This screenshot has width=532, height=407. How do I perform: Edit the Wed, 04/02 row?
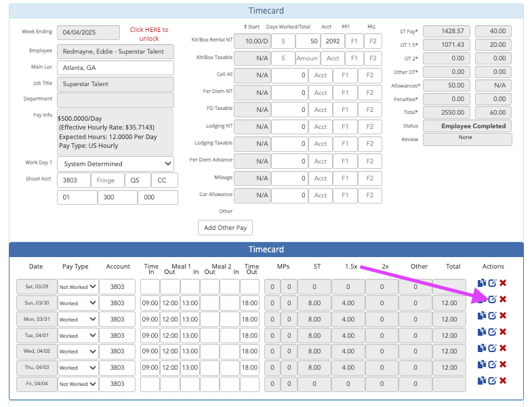click(492, 348)
